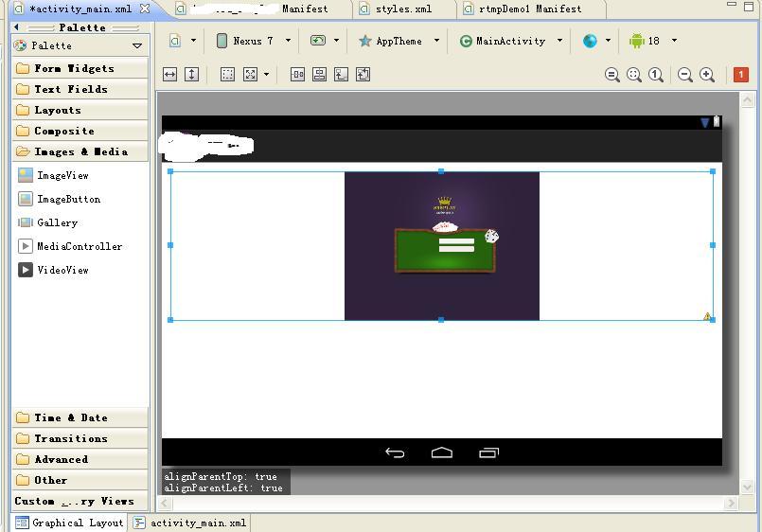Image resolution: width=762 pixels, height=532 pixels.
Task: Reset canvas zoom to 100%
Action: point(655,75)
